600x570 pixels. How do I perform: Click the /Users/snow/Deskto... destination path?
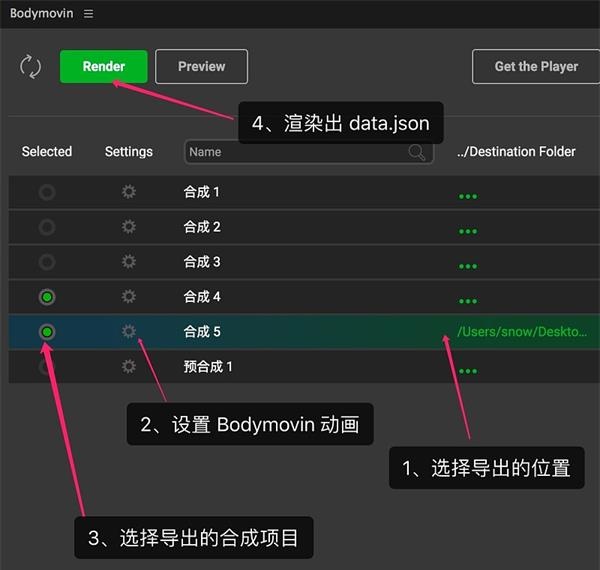point(522,332)
